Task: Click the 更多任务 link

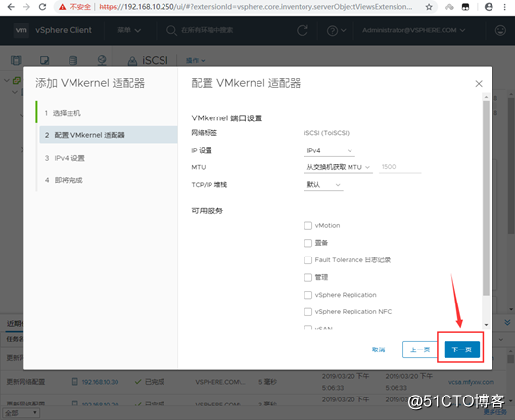Action: pyautogui.click(x=495, y=412)
